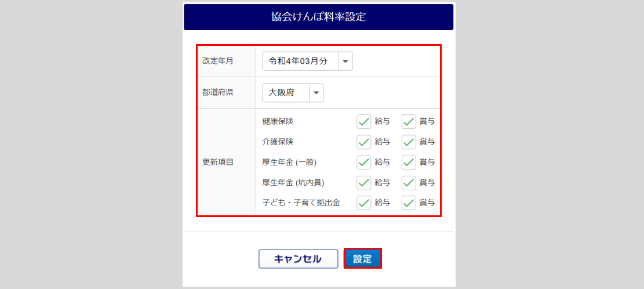Click the 健康保険 item label
The image size is (644, 289).
pyautogui.click(x=278, y=122)
